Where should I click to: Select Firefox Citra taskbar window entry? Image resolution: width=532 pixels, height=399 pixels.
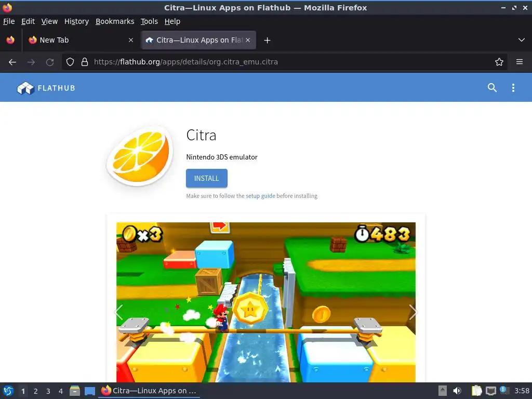[149, 391]
